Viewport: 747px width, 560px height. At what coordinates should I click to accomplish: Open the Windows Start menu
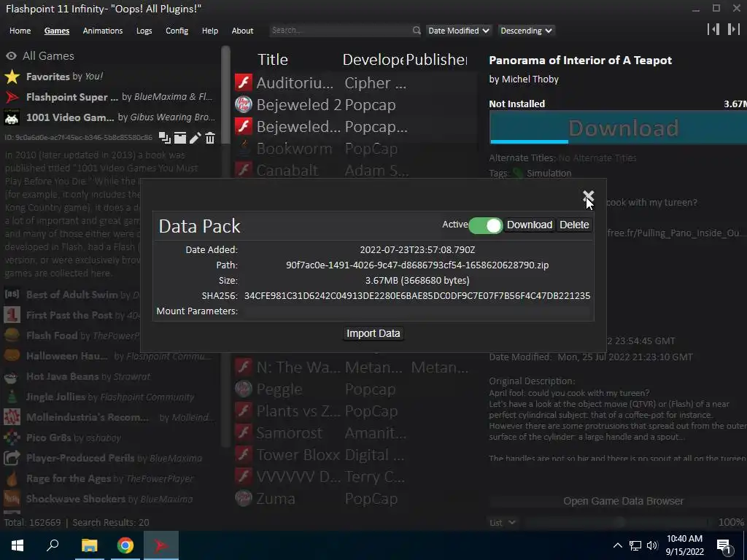coord(18,545)
